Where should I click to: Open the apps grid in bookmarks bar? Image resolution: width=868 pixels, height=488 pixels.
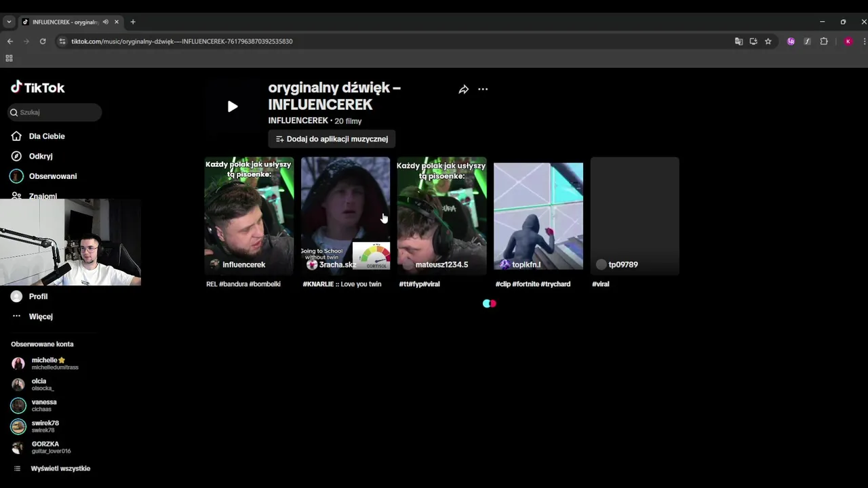point(9,58)
